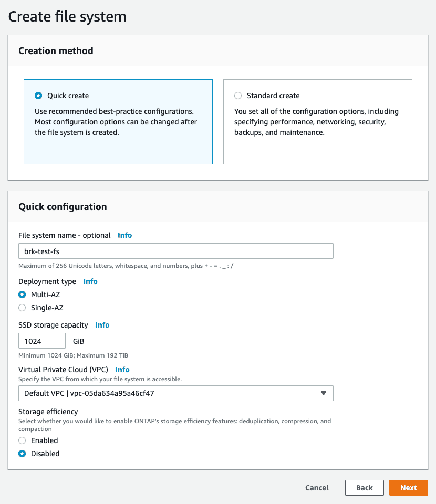436x504 pixels.
Task: Open the File system name Info link
Action: (124, 235)
